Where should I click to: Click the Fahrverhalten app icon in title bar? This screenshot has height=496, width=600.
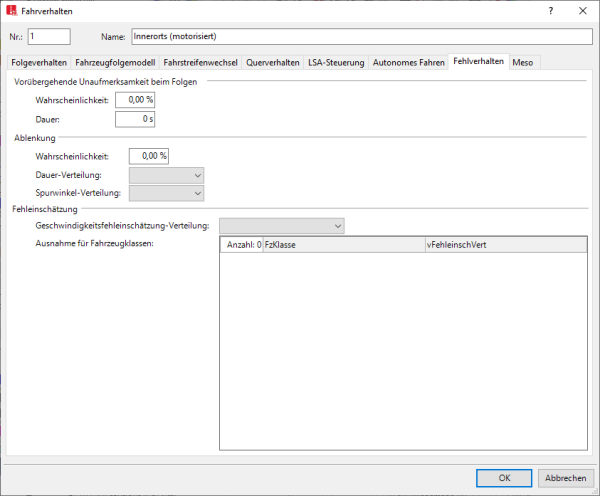(x=11, y=10)
